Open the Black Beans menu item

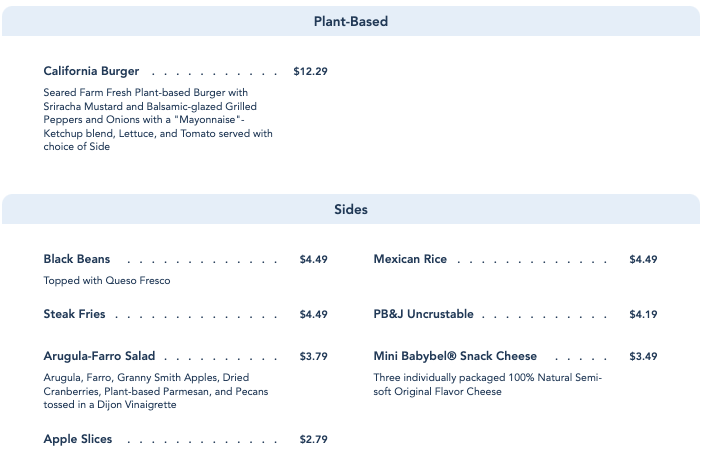[x=77, y=260]
